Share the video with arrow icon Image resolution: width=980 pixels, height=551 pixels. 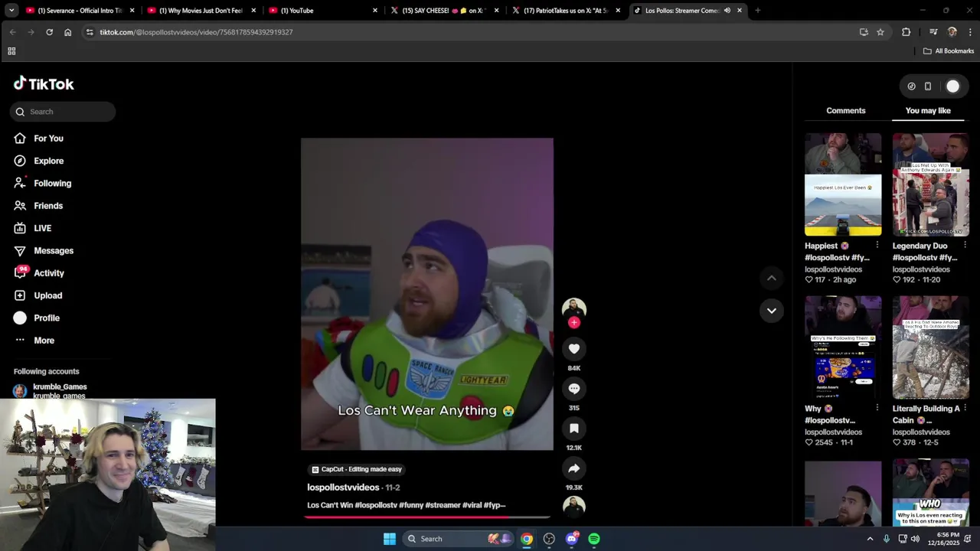(x=573, y=468)
